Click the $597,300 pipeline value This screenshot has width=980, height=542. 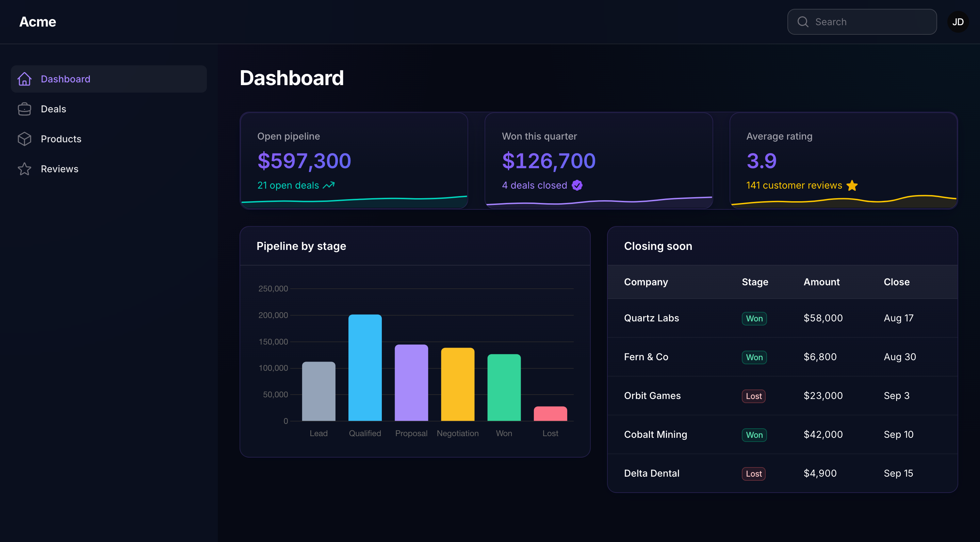[x=304, y=161]
